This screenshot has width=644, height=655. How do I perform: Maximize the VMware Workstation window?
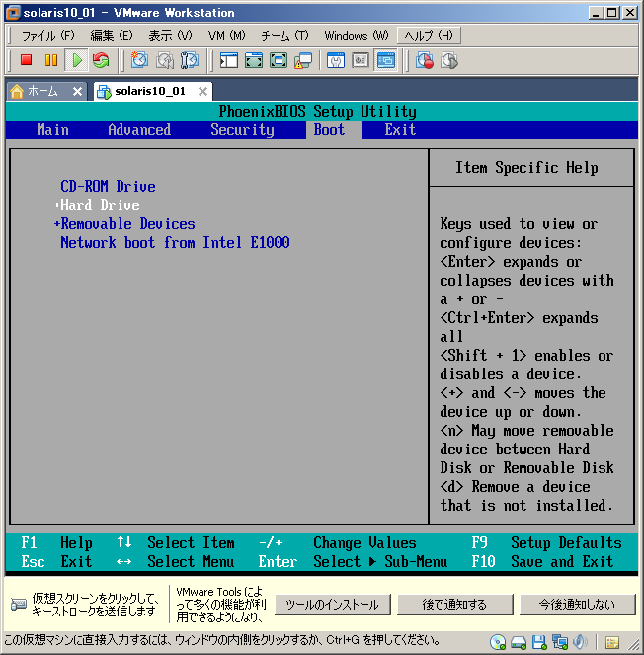612,13
